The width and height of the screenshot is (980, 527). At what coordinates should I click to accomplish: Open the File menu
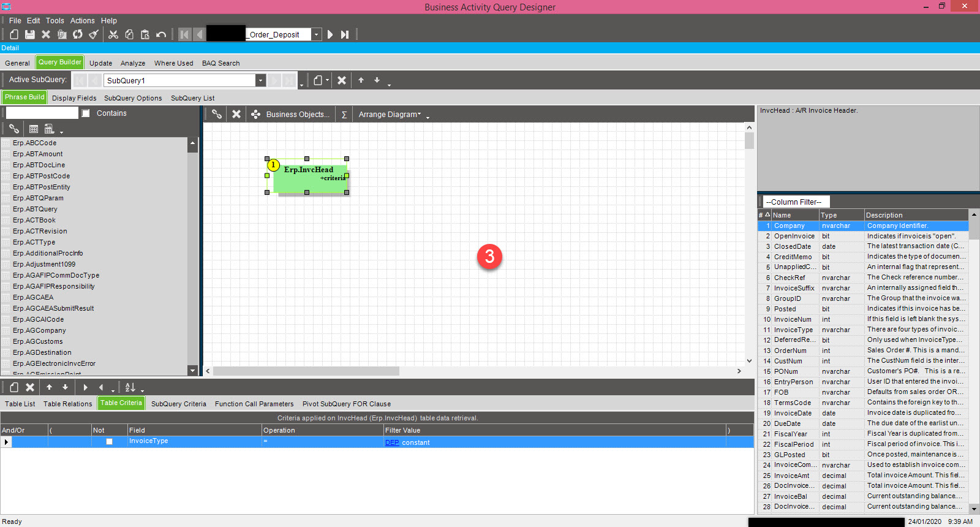[15, 20]
